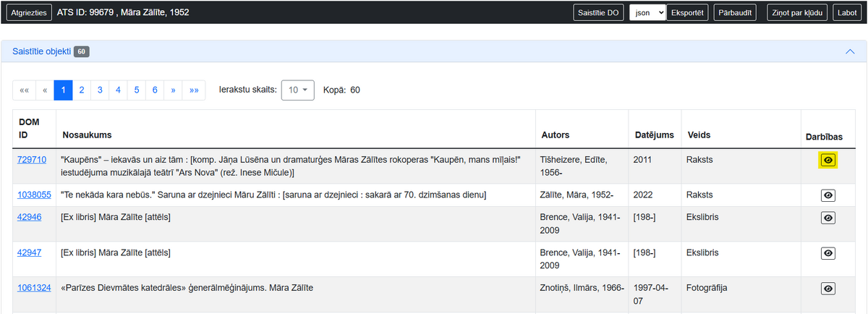Go to next page using » arrow

click(x=174, y=90)
